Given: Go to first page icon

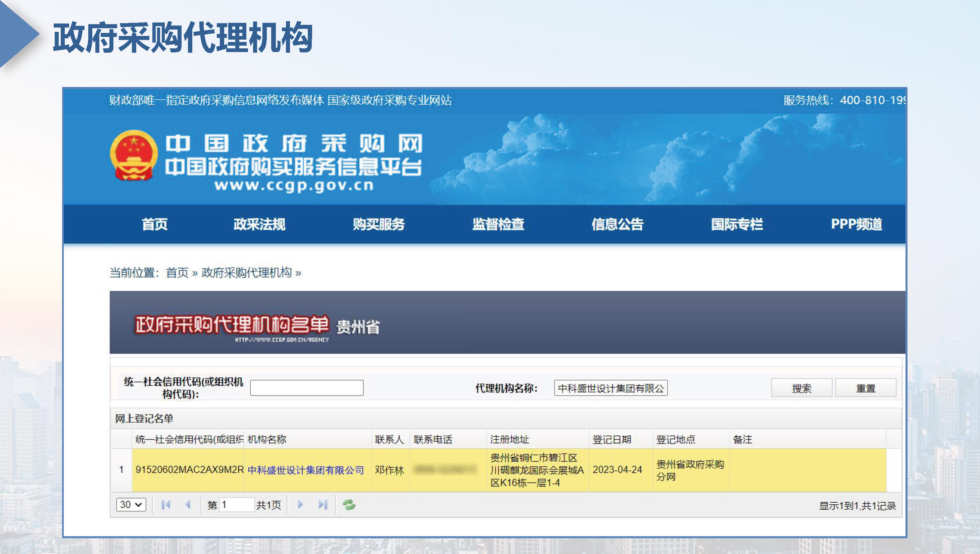Looking at the screenshot, I should pos(165,505).
